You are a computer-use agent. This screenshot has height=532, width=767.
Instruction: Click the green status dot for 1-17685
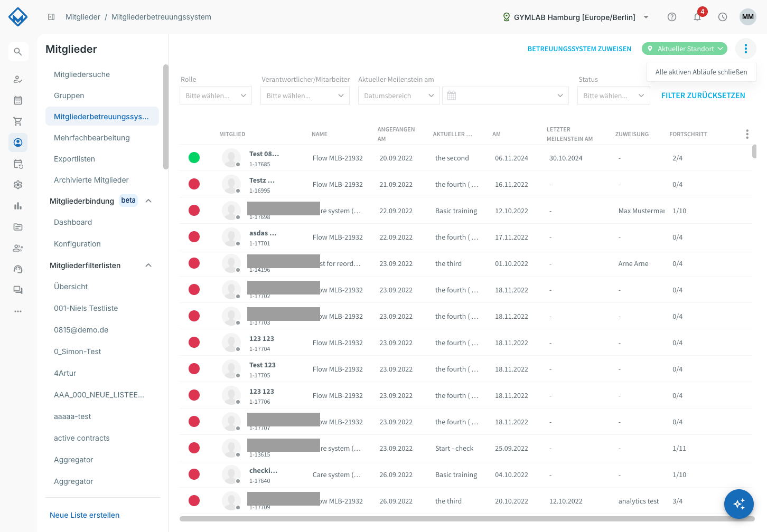coord(194,157)
